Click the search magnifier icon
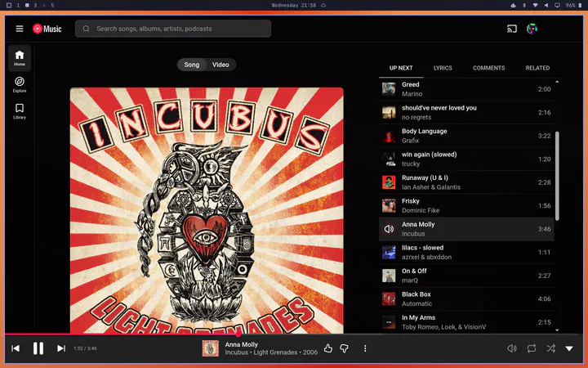This screenshot has width=588, height=368. click(87, 29)
